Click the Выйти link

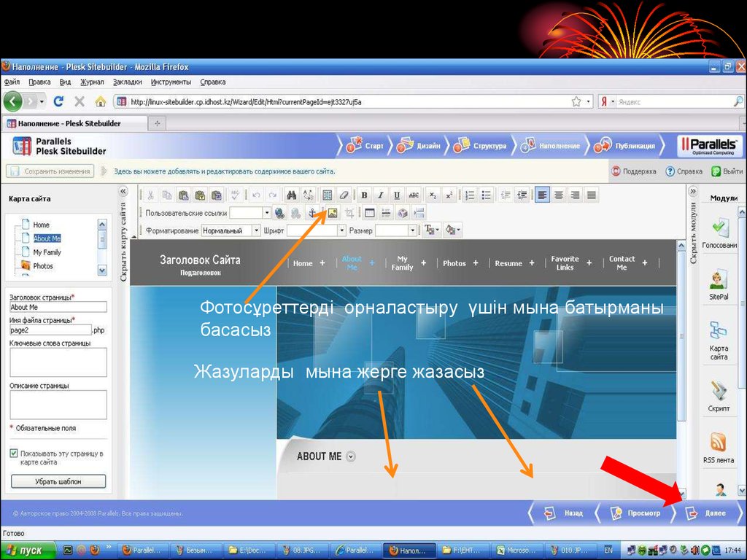727,171
